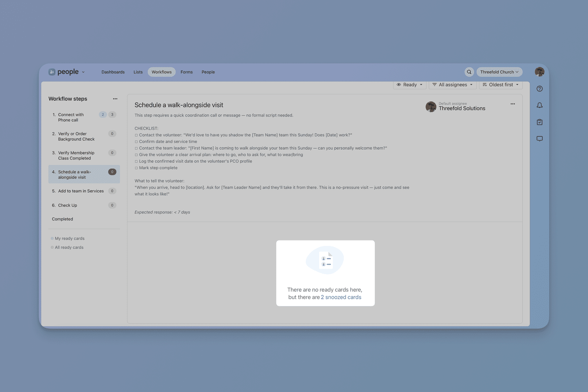This screenshot has width=588, height=392.
Task: Click the 'Mark step complete' checklist line
Action: coord(156,168)
